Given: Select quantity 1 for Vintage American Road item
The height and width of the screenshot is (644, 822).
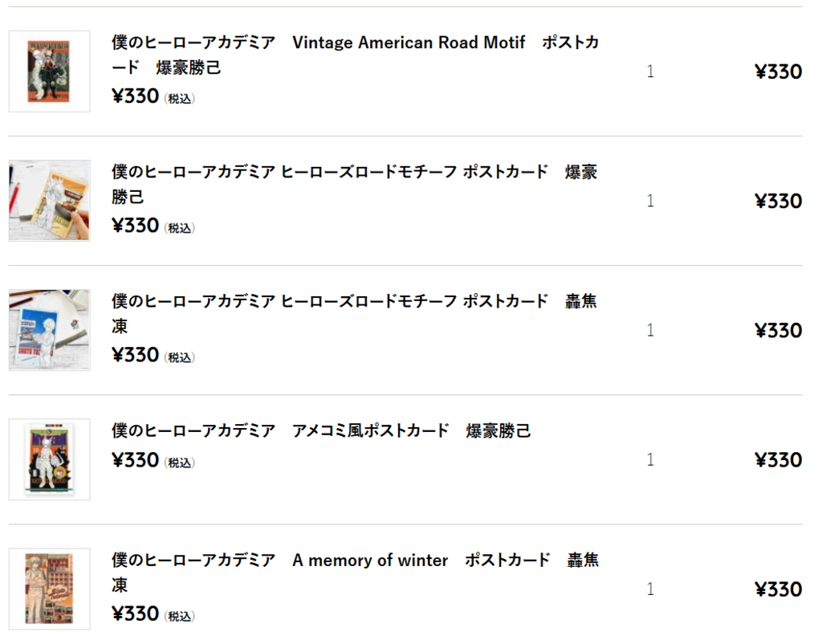Looking at the screenshot, I should 650,71.
